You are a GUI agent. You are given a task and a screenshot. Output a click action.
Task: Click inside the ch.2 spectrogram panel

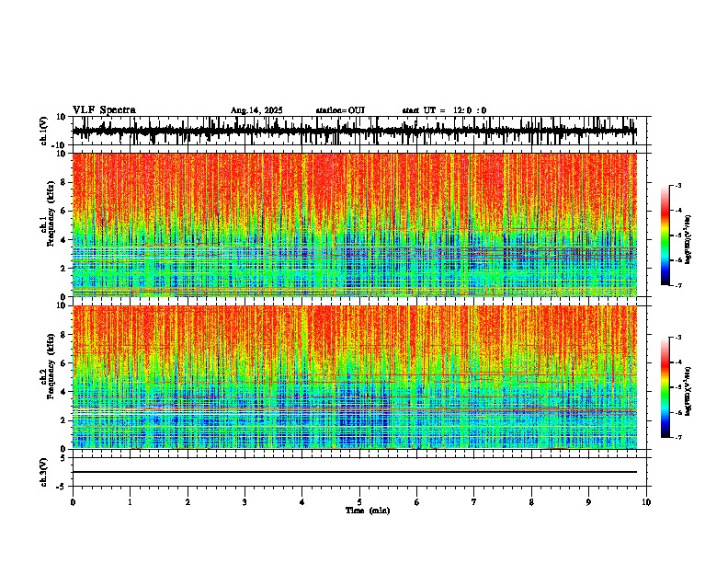tap(354, 377)
